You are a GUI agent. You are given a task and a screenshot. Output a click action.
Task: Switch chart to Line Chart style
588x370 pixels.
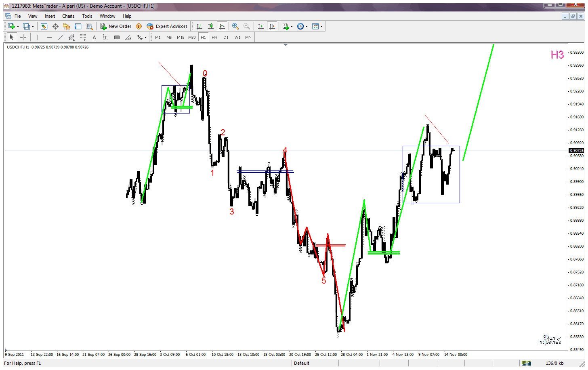coord(222,26)
